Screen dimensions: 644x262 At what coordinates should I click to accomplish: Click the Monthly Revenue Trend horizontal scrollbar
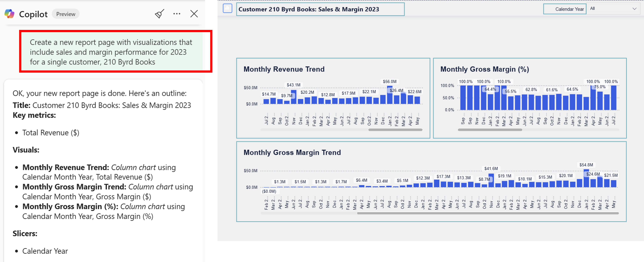coord(395,130)
